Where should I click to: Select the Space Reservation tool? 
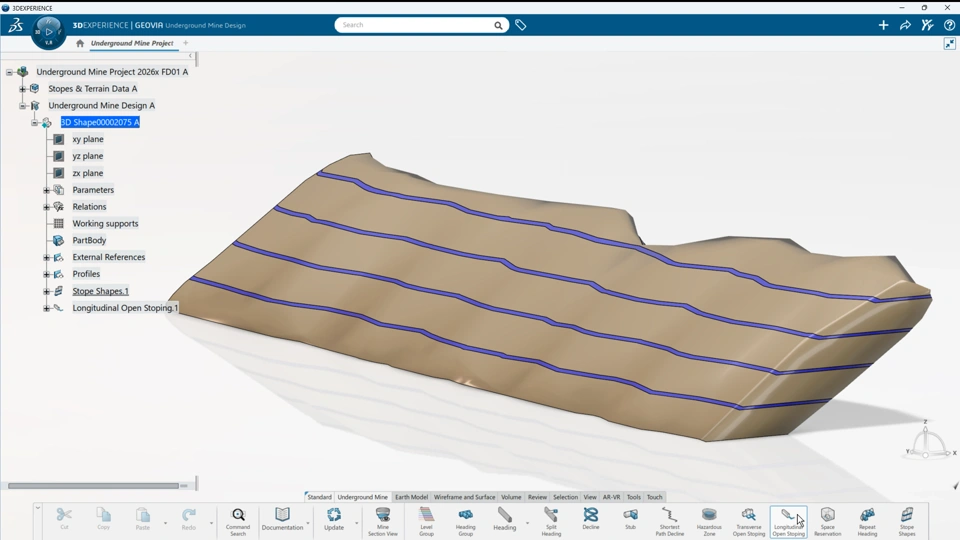(x=828, y=522)
